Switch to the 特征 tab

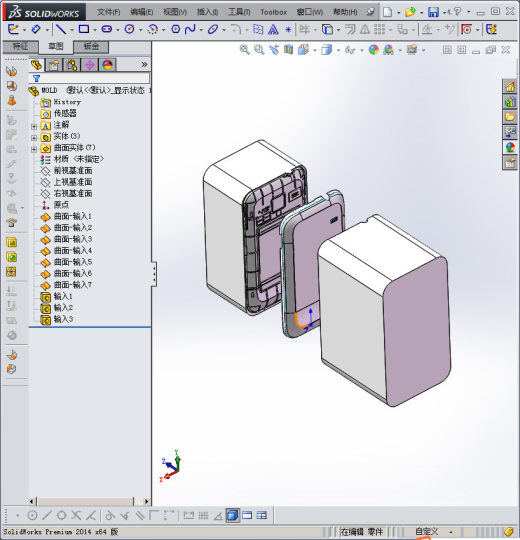tap(20, 46)
